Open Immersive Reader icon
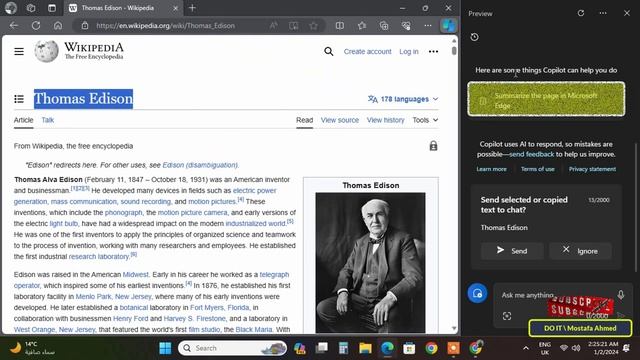This screenshot has width=640, height=360. point(293,26)
